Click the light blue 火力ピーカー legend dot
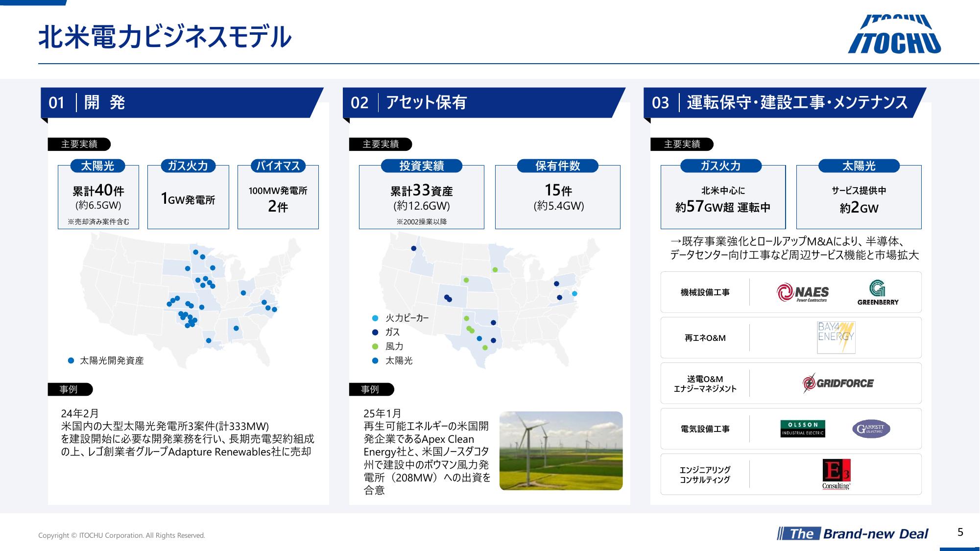 [x=375, y=318]
